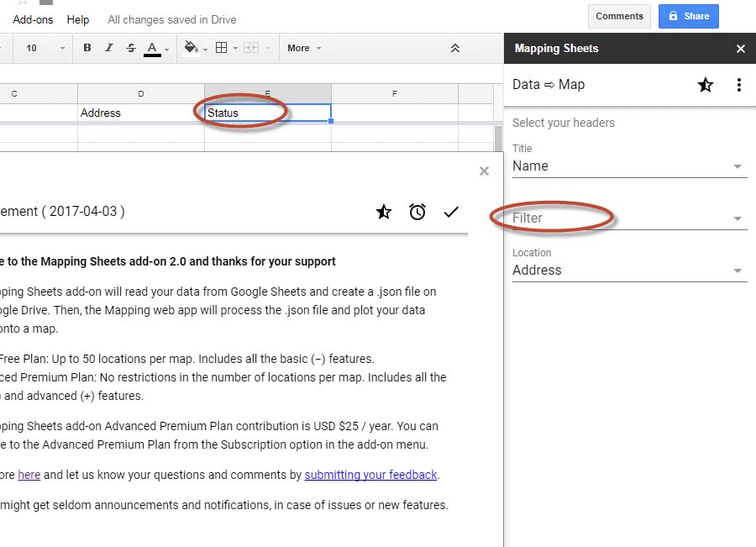Toggle bold formatting in toolbar

point(87,48)
